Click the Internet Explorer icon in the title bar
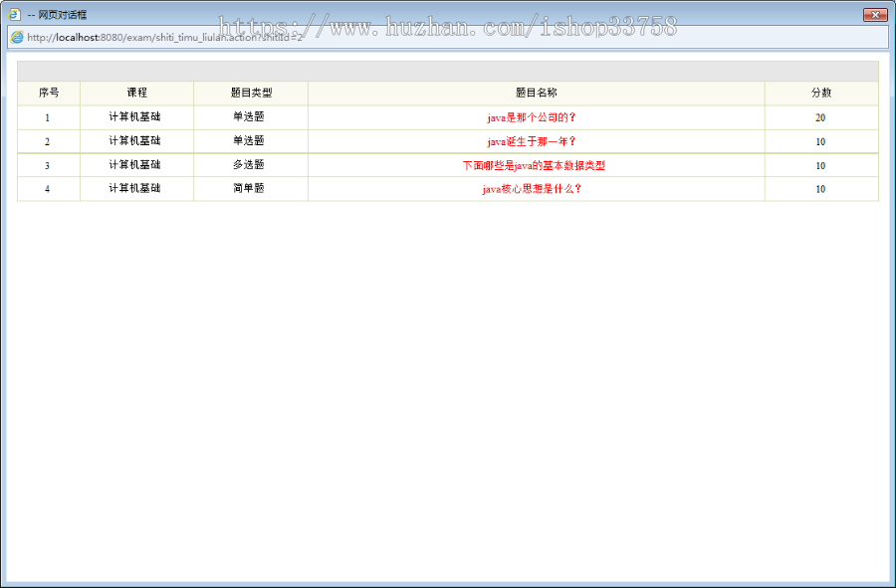 (x=16, y=14)
